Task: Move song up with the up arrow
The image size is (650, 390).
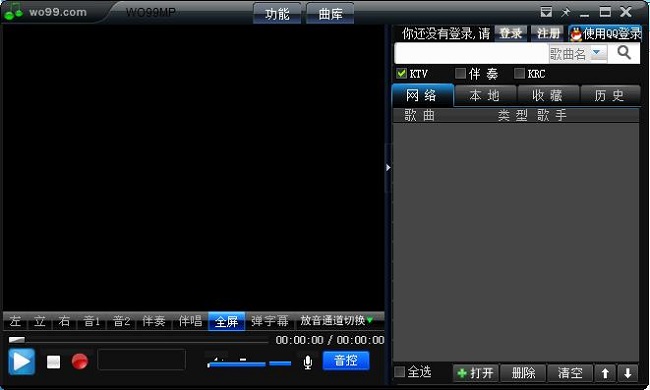Action: pyautogui.click(x=605, y=373)
